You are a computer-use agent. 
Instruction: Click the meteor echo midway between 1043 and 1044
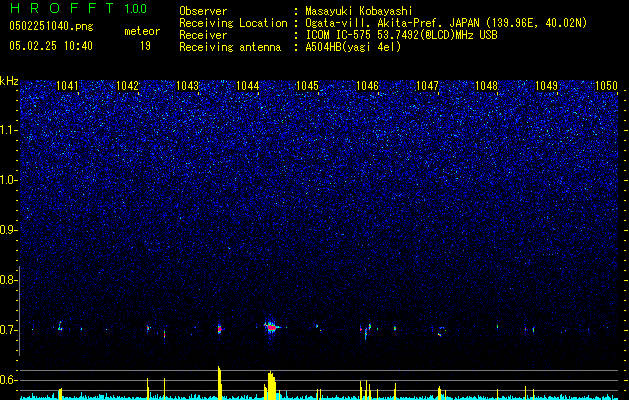pos(219,329)
